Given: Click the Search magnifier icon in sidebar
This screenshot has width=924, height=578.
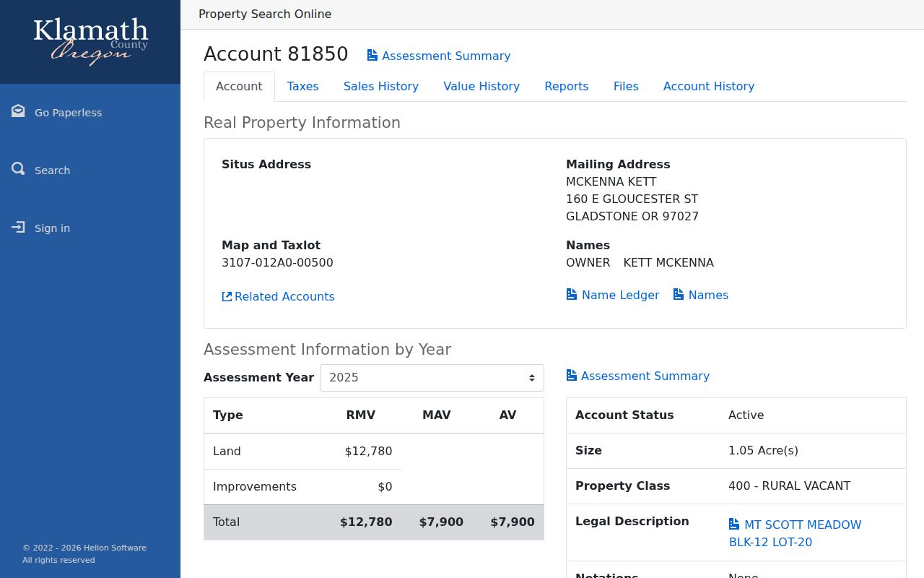Looking at the screenshot, I should (18, 169).
